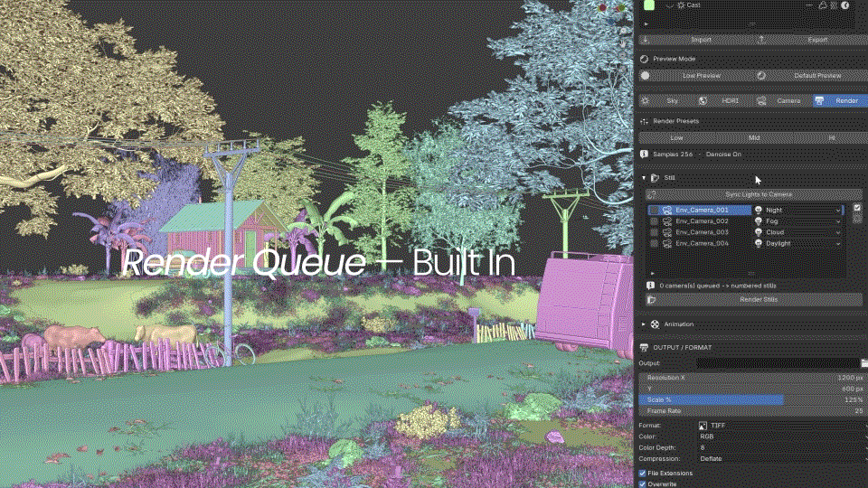Click the Output path field
868x488 pixels.
[778, 363]
